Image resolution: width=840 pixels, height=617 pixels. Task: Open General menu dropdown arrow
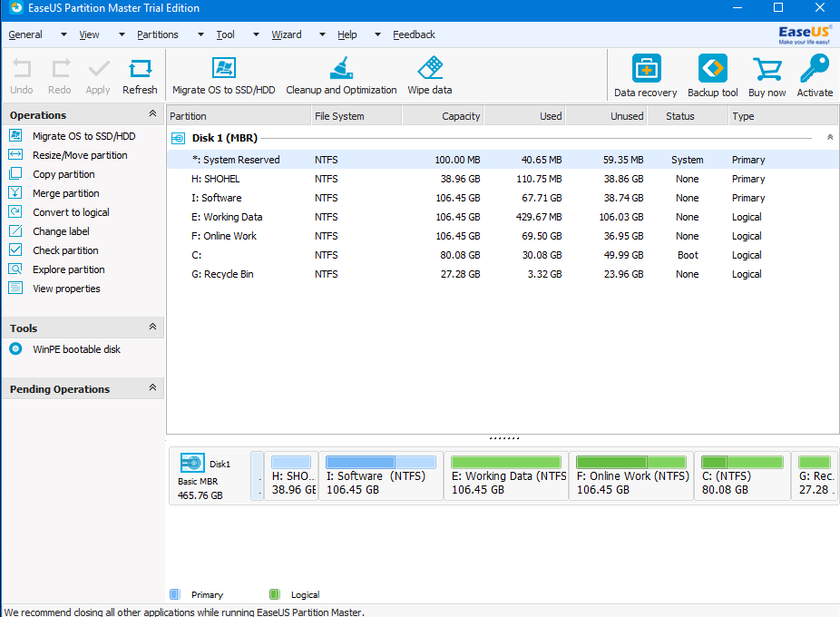(x=63, y=34)
